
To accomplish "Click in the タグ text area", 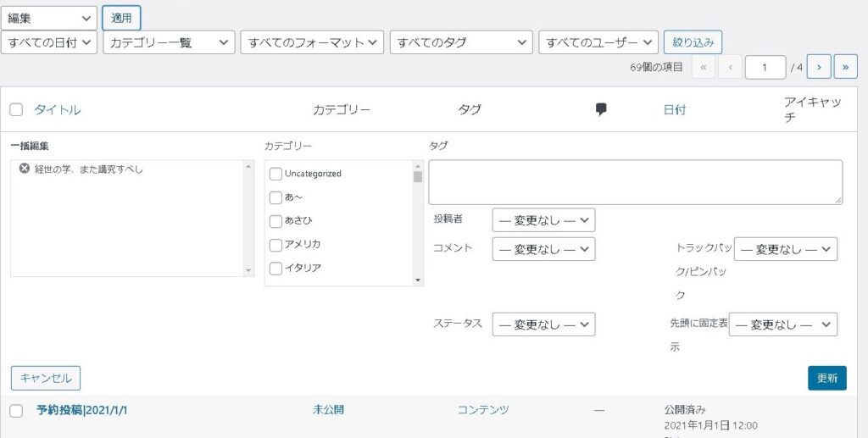I will 635,182.
